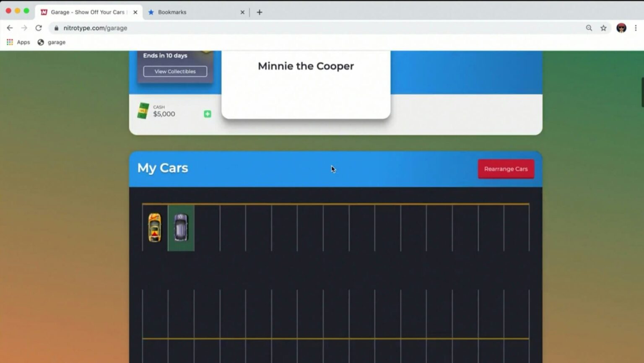Click the green cash stack icon
This screenshot has height=363, width=644.
pyautogui.click(x=143, y=111)
